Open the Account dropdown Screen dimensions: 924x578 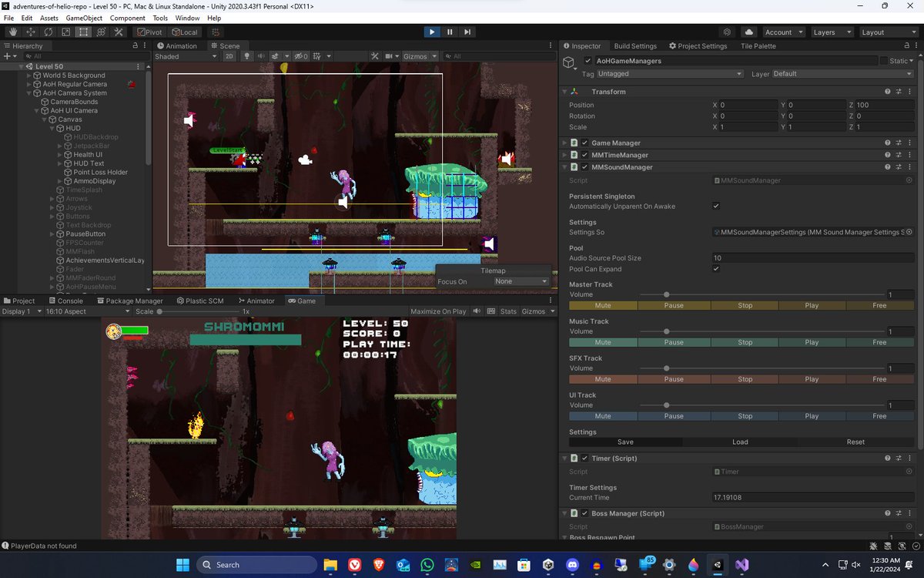tap(783, 32)
